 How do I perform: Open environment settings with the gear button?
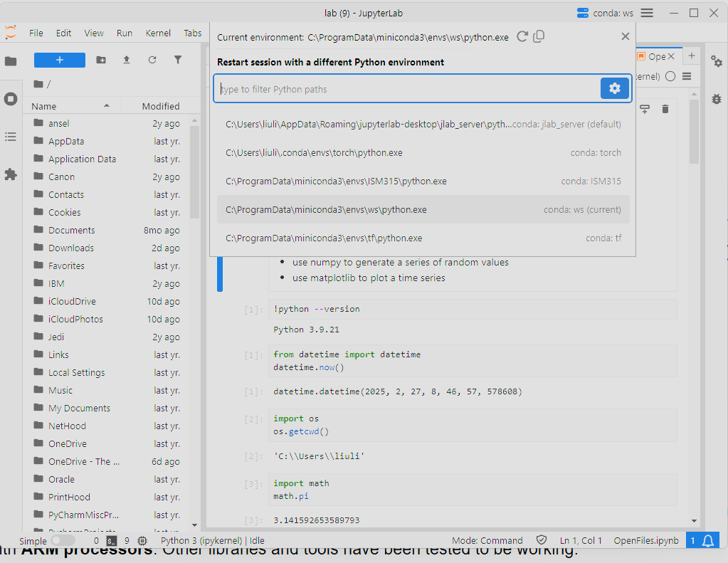tap(615, 88)
